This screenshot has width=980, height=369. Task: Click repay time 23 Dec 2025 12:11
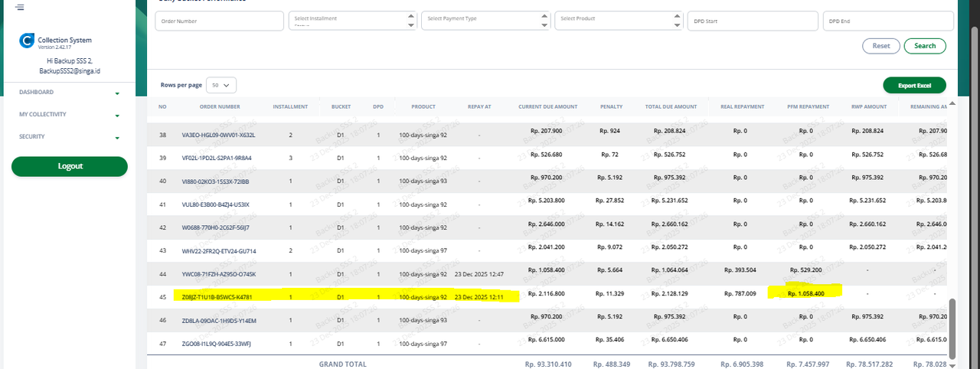coord(479,296)
